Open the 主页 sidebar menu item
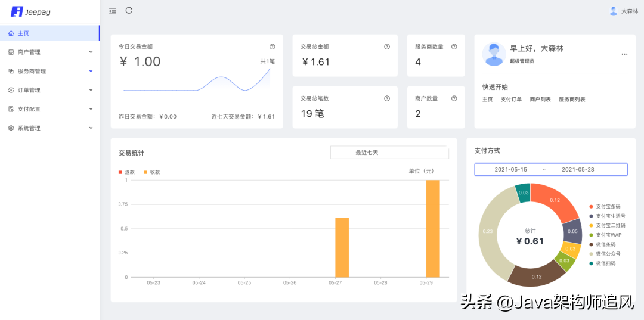Viewport: 644px width, 320px height. 49,33
